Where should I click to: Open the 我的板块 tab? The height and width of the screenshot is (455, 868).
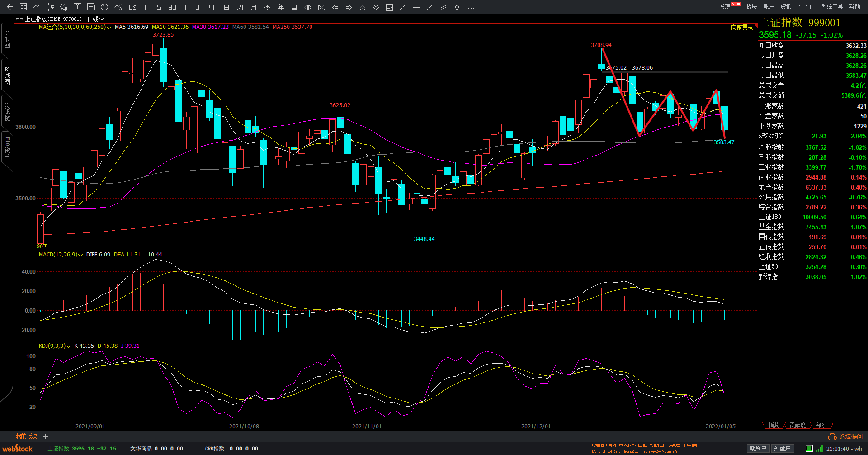[x=26, y=436]
